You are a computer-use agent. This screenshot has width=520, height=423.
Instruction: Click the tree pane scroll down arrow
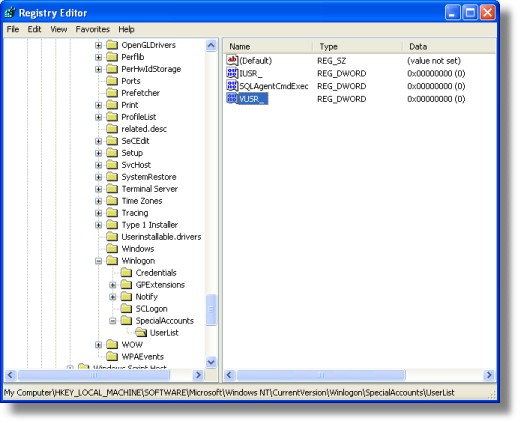pyautogui.click(x=211, y=362)
